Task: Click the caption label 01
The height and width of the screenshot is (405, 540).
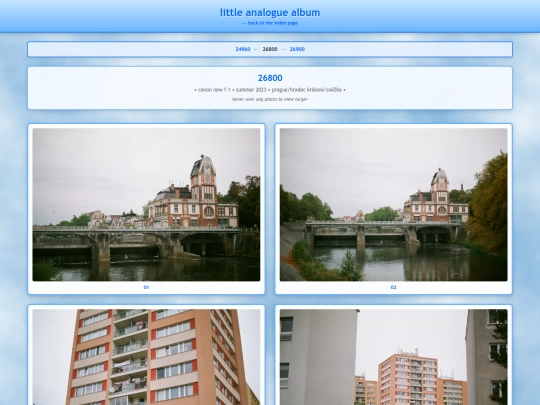Action: point(146,287)
